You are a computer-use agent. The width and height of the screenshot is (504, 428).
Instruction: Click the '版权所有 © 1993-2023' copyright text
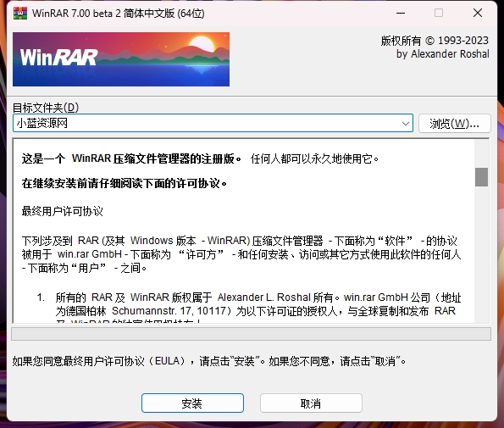435,41
